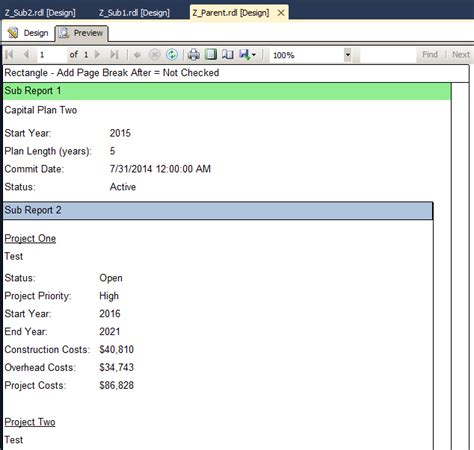Toggle print layout view
The image size is (474, 450).
[211, 54]
